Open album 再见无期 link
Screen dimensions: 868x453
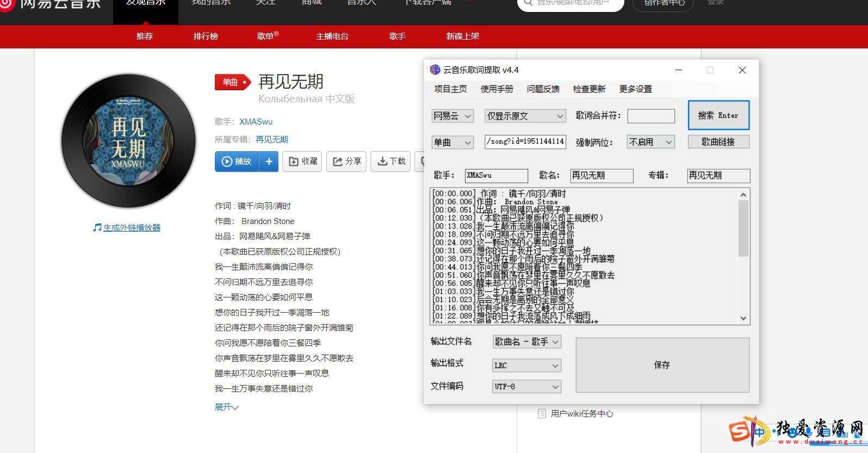(272, 140)
